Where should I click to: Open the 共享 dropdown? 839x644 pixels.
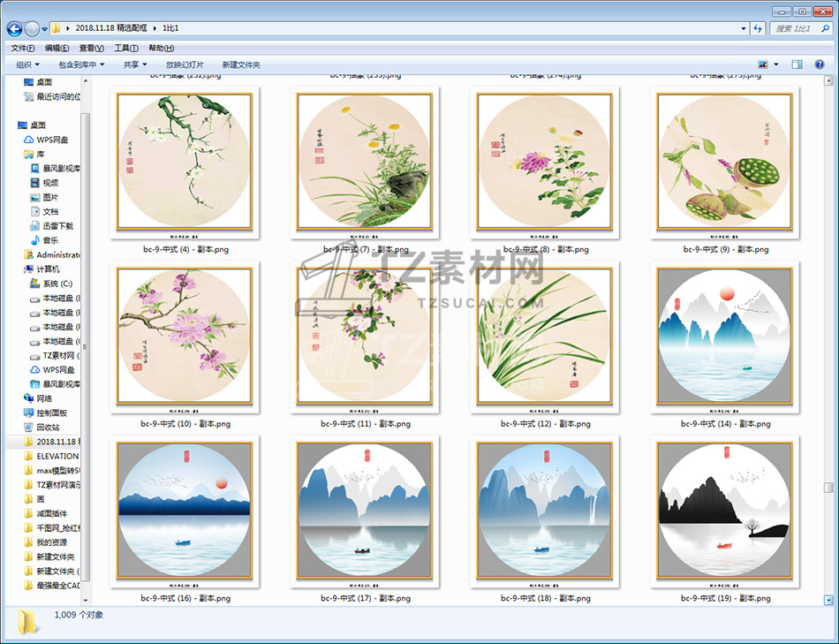coord(134,64)
